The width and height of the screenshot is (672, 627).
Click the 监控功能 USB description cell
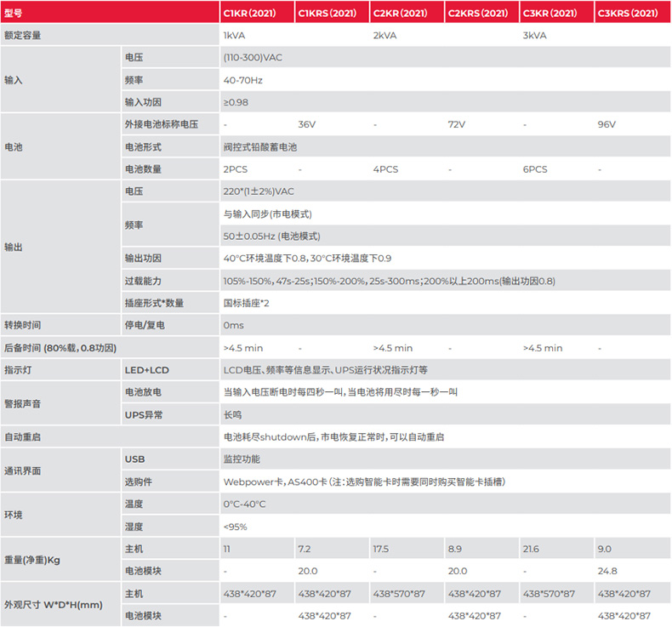click(241, 459)
